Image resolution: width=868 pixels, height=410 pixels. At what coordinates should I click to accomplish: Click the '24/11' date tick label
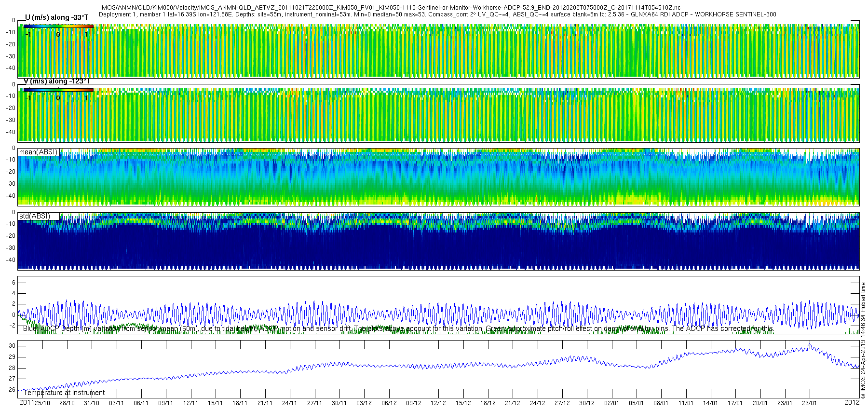(290, 403)
